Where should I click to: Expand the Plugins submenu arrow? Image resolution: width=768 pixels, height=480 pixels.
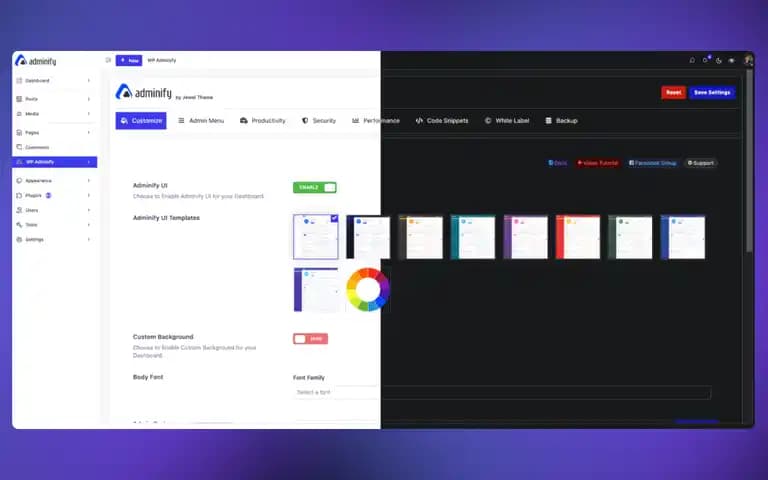[89, 195]
